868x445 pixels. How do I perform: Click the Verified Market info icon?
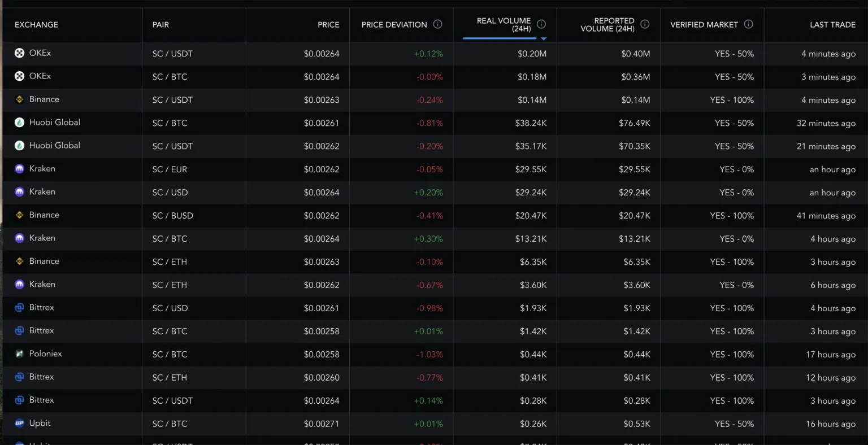point(748,24)
